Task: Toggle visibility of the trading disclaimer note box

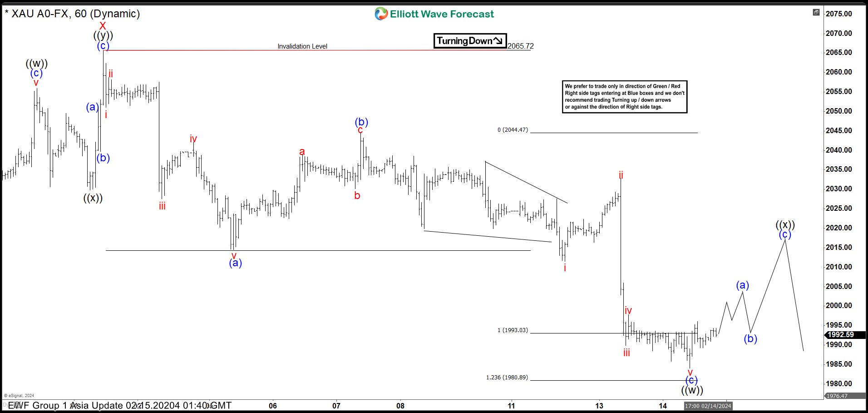Action: [625, 96]
